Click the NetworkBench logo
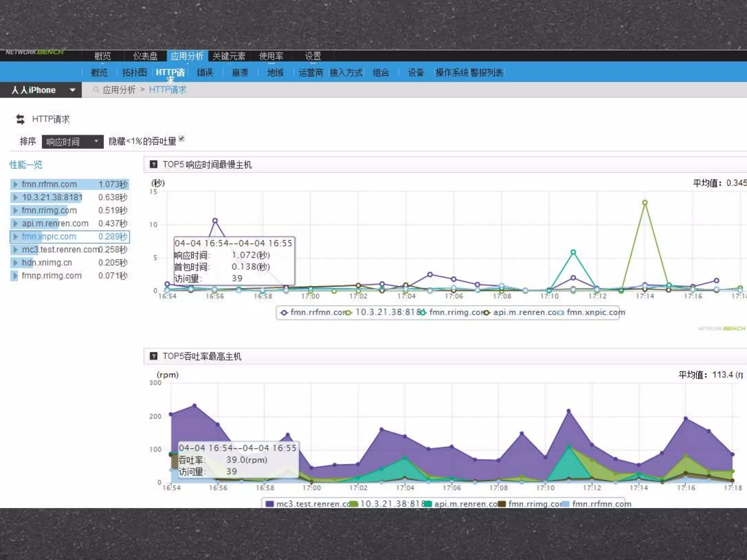The height and width of the screenshot is (560, 747). click(x=35, y=52)
